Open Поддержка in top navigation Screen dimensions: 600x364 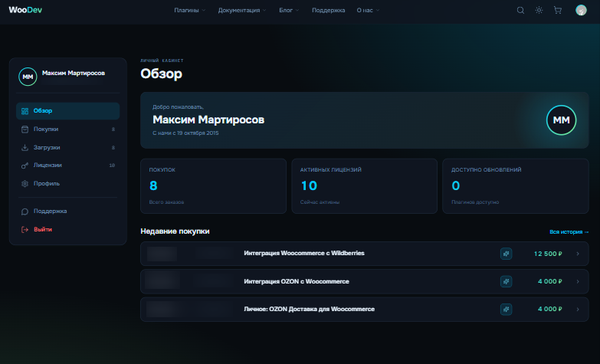tap(328, 10)
